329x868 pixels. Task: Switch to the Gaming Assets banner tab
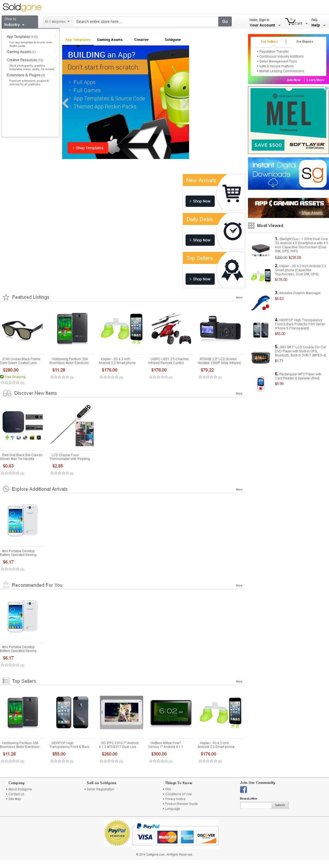(110, 40)
